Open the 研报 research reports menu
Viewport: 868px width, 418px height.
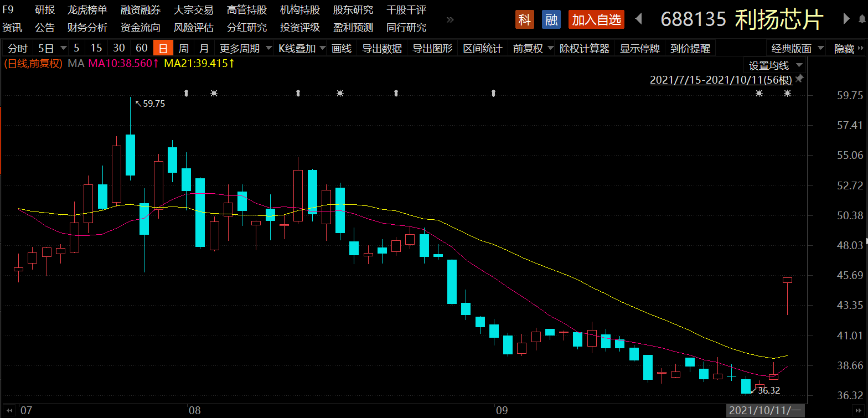(x=45, y=10)
